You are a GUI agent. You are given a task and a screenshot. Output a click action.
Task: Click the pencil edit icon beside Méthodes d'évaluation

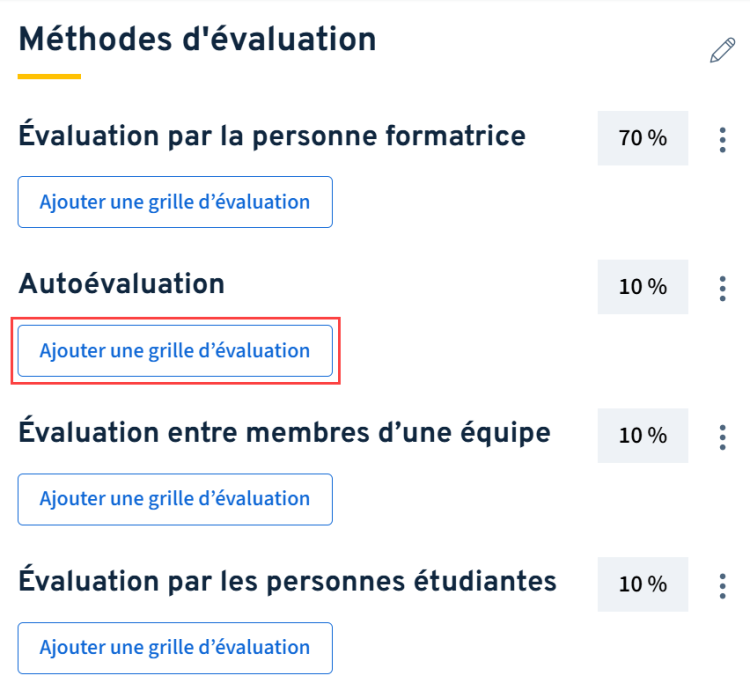tap(722, 50)
